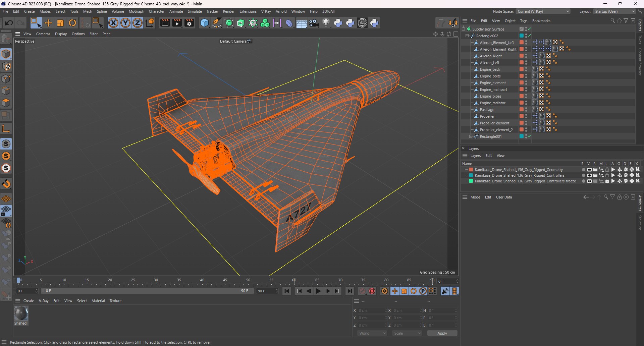Expand the Rectangle001 hierarchy
This screenshot has width=644, height=346.
(471, 136)
